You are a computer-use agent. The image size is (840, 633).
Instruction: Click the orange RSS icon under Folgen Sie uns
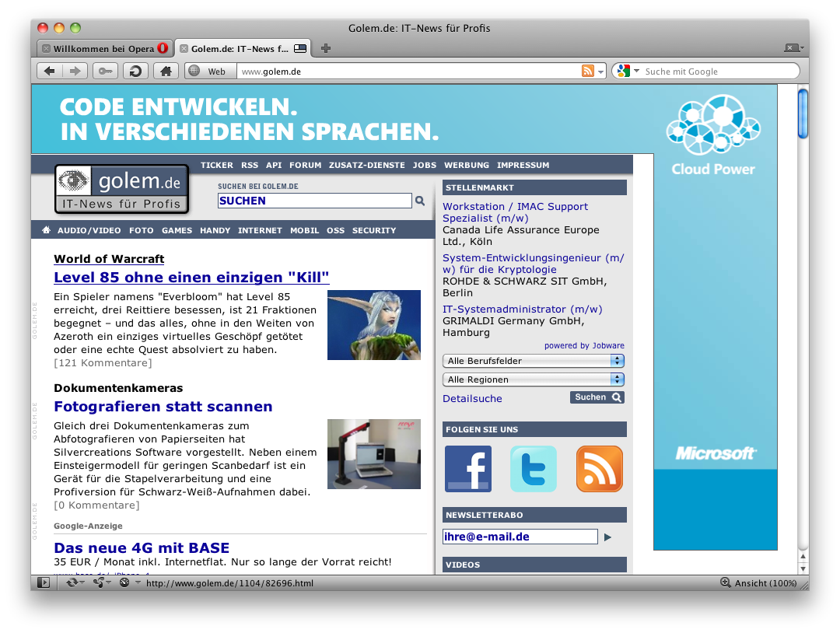point(599,469)
